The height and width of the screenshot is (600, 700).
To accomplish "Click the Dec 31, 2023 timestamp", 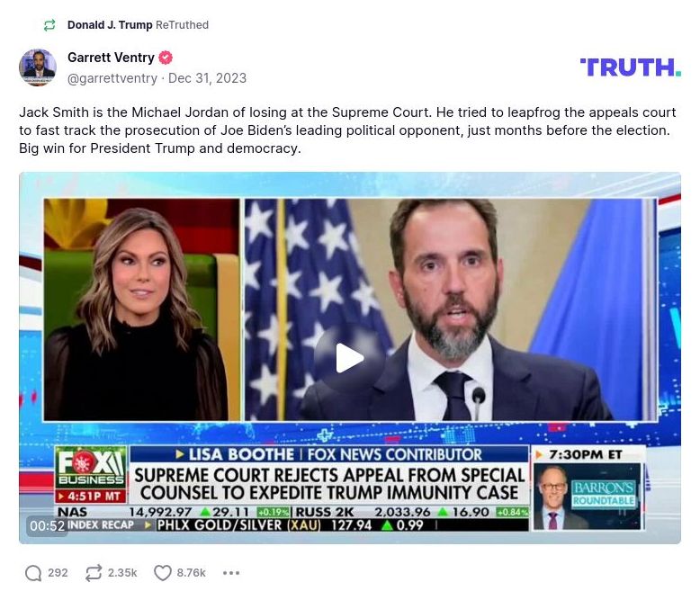I will click(x=207, y=78).
